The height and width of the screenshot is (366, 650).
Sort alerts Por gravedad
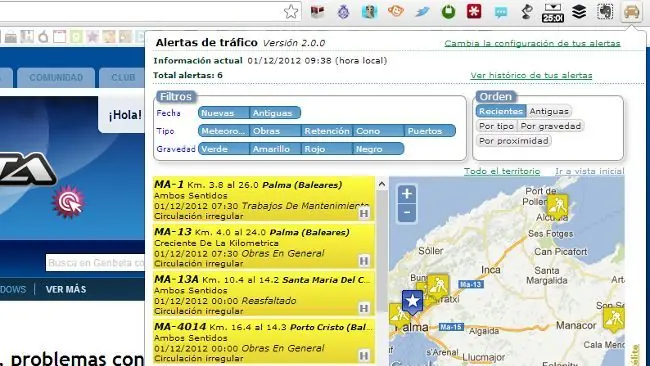click(551, 126)
